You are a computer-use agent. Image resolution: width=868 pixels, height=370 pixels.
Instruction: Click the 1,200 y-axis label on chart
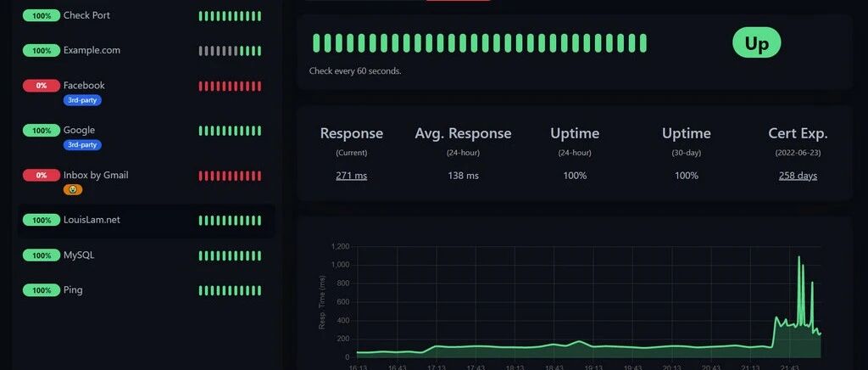341,246
